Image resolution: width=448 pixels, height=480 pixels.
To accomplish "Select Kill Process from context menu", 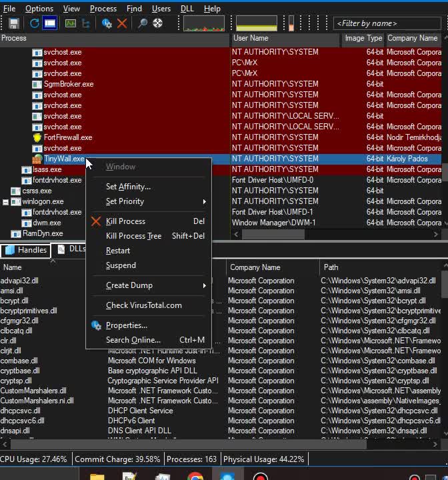I will (x=125, y=221).
